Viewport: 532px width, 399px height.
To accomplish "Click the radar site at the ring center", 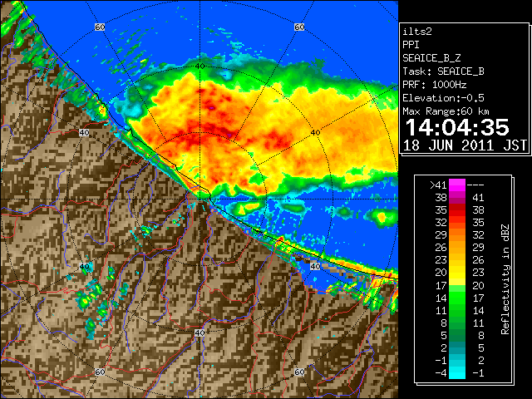I will [199, 199].
